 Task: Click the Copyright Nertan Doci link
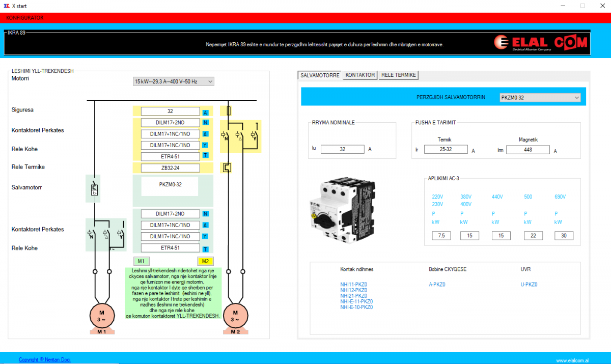click(45, 359)
